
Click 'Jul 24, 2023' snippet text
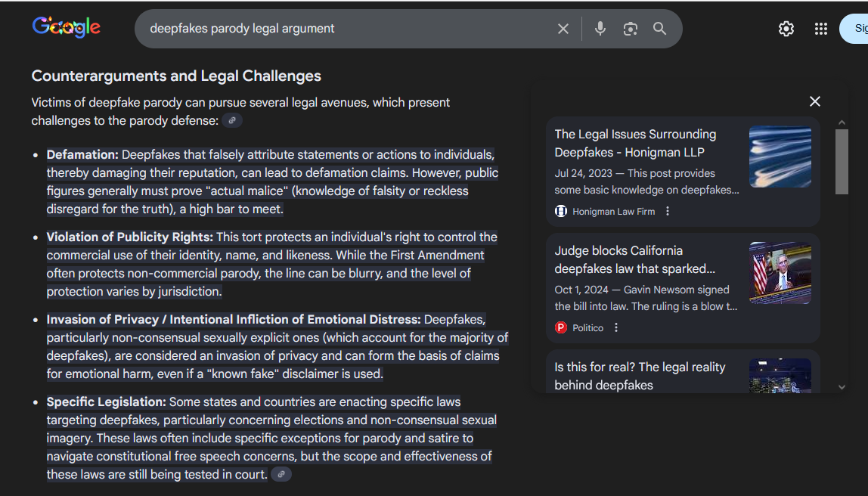coord(583,173)
